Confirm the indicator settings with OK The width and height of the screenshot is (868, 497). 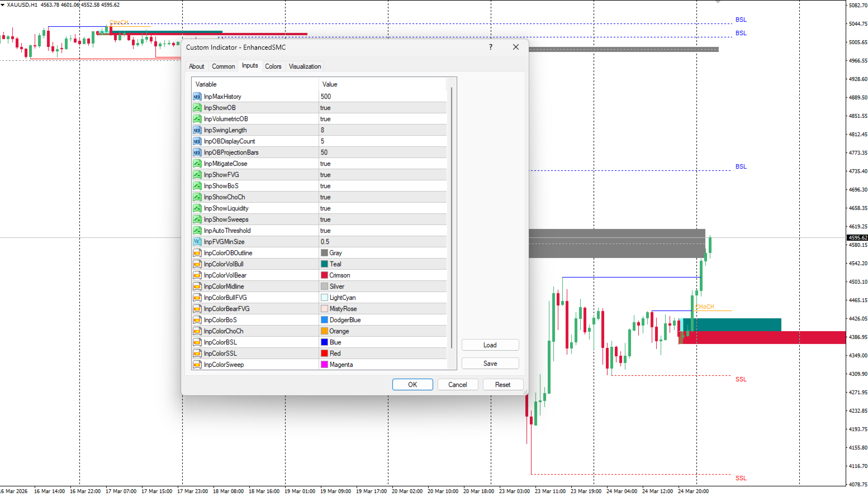pos(412,385)
